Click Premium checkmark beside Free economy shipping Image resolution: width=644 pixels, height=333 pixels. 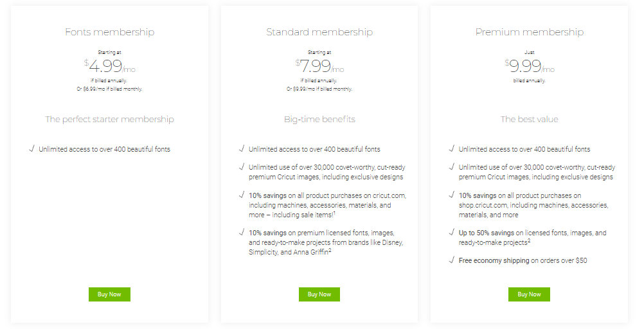point(451,260)
